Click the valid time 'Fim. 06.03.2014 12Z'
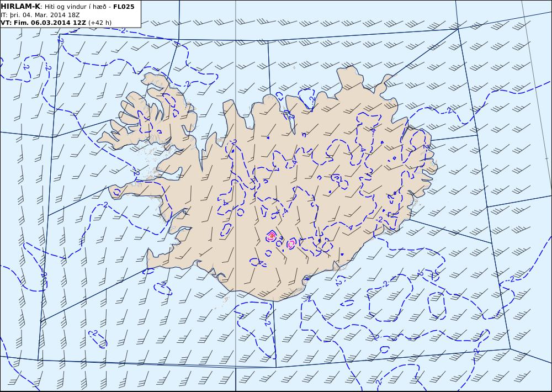 [x=49, y=23]
